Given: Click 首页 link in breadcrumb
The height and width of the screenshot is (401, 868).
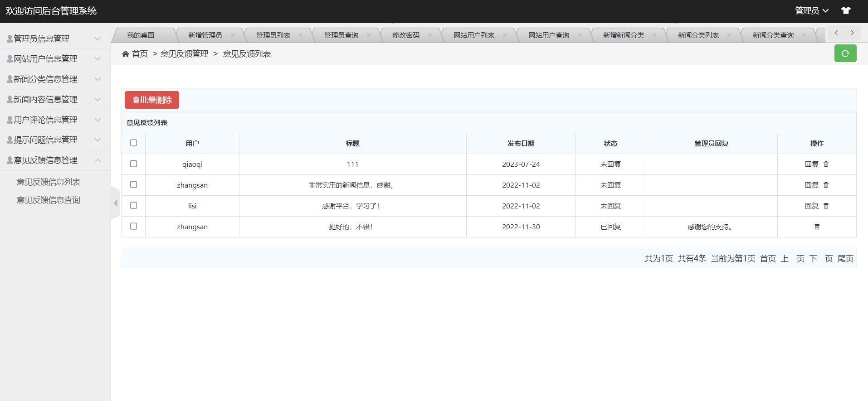Looking at the screenshot, I should [x=140, y=54].
